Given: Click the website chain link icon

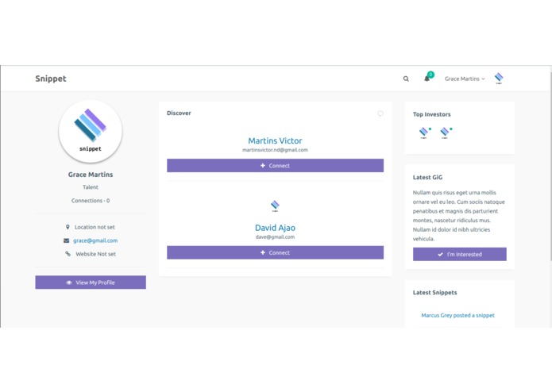Looking at the screenshot, I should point(68,253).
